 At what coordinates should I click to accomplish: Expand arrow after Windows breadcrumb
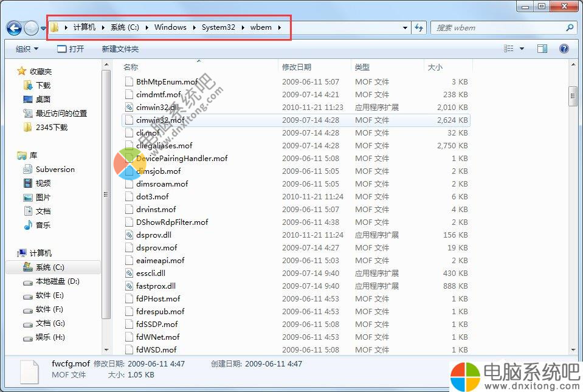194,27
